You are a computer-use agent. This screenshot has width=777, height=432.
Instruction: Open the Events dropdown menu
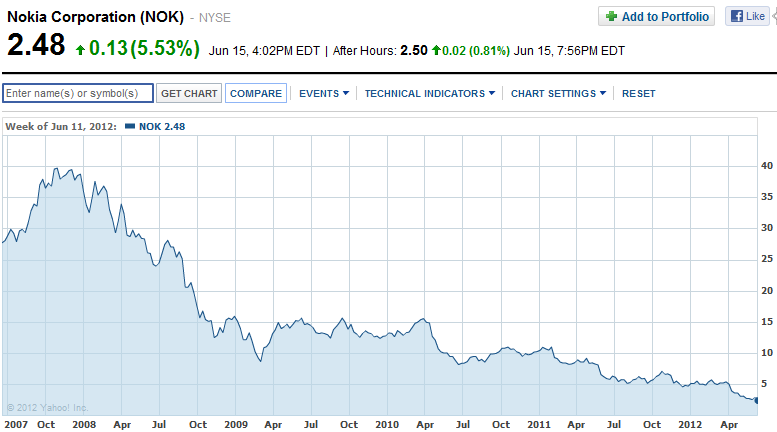click(x=324, y=94)
